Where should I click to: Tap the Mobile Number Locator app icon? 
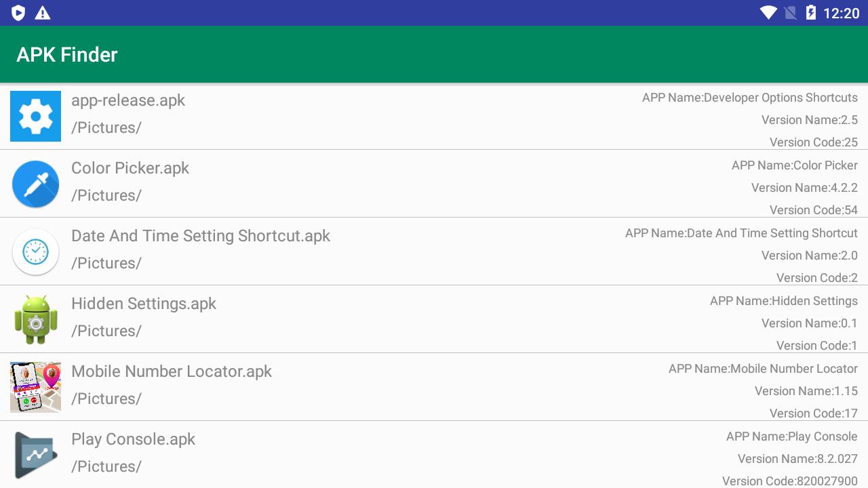point(35,387)
